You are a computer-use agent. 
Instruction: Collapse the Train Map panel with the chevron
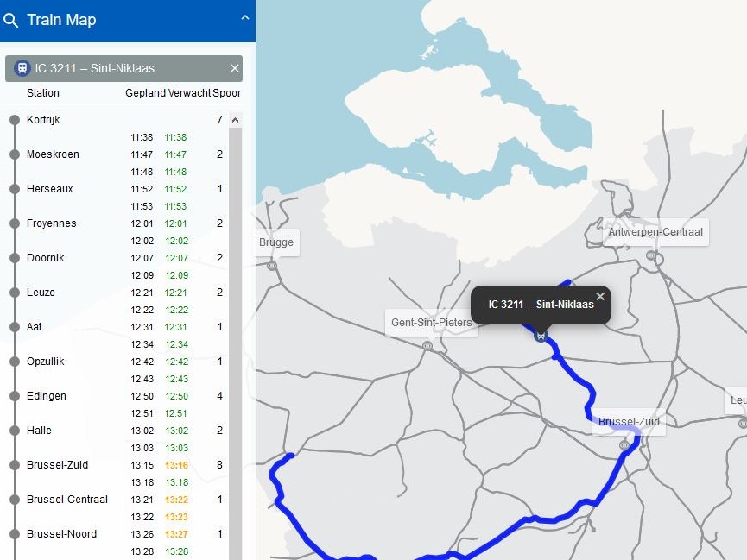244,18
